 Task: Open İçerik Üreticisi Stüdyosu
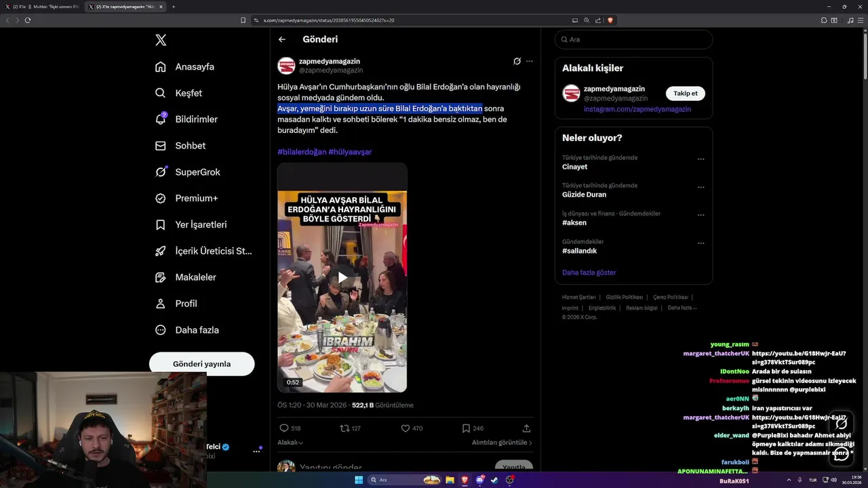point(203,251)
